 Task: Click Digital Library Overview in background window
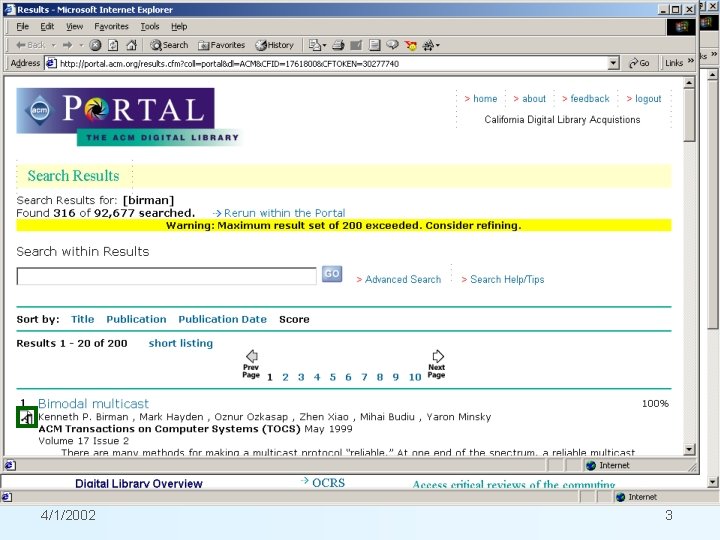coord(139,484)
